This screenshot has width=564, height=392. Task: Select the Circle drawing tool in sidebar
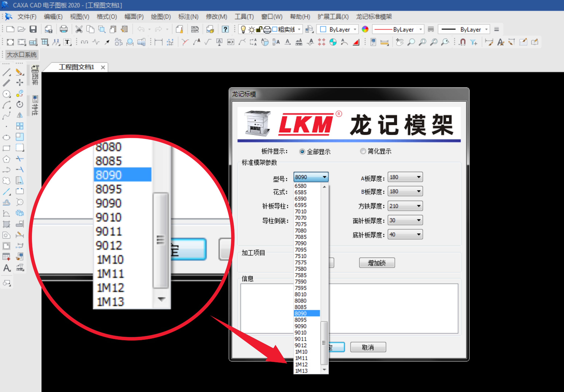coord(6,94)
